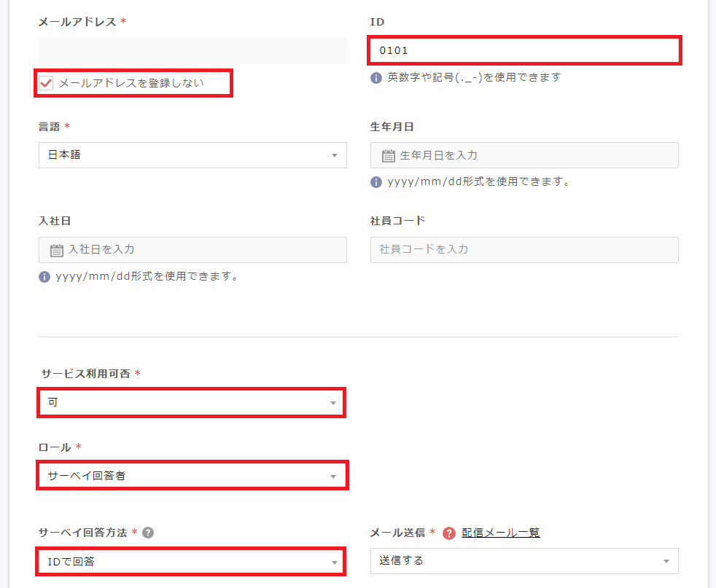
Task: Open the 配信メール一覧 link
Action: coord(501,533)
